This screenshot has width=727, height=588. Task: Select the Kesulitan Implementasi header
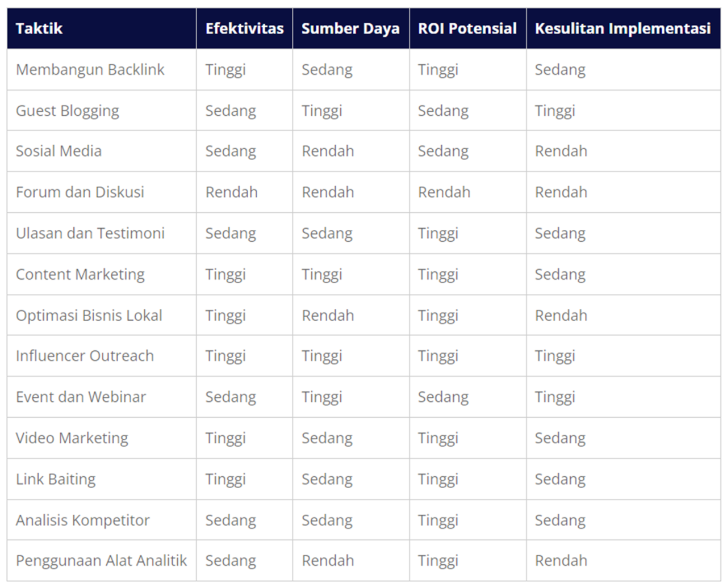pyautogui.click(x=622, y=28)
